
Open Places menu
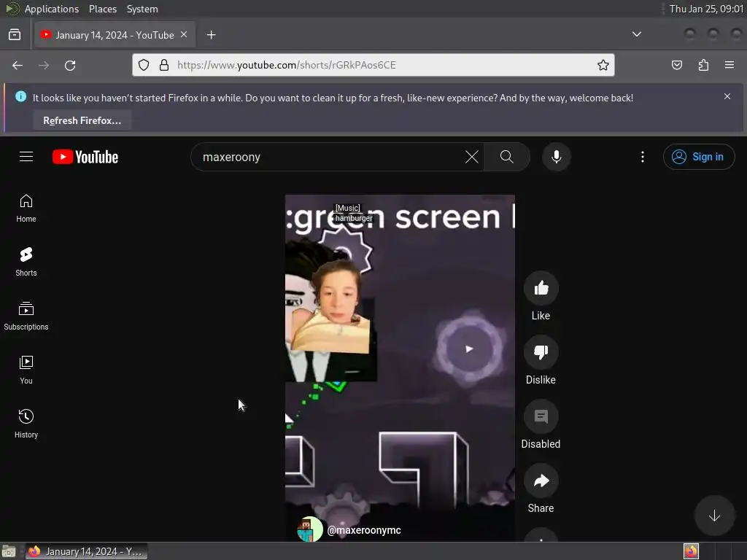(102, 9)
